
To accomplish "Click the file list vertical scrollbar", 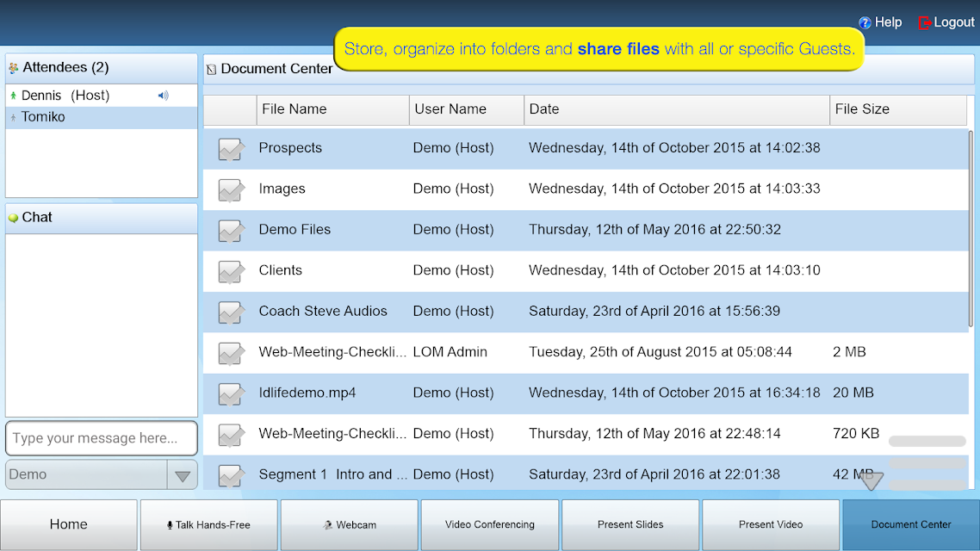I will tap(971, 228).
